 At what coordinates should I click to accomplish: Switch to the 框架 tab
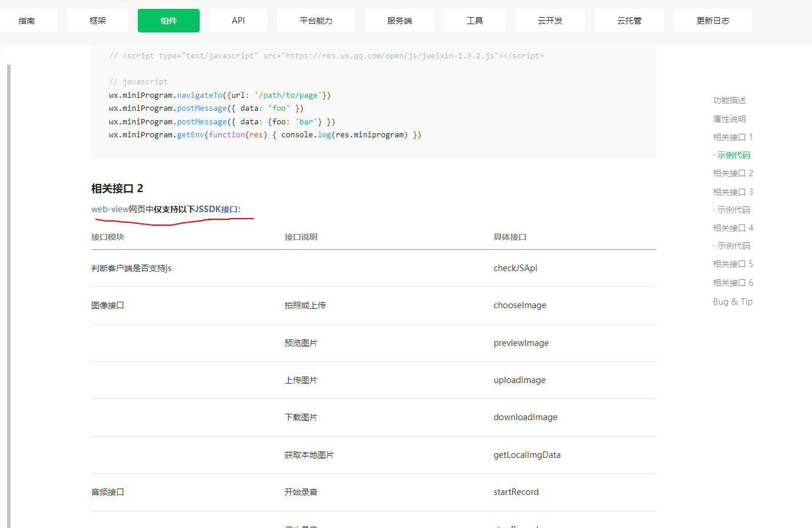click(98, 21)
